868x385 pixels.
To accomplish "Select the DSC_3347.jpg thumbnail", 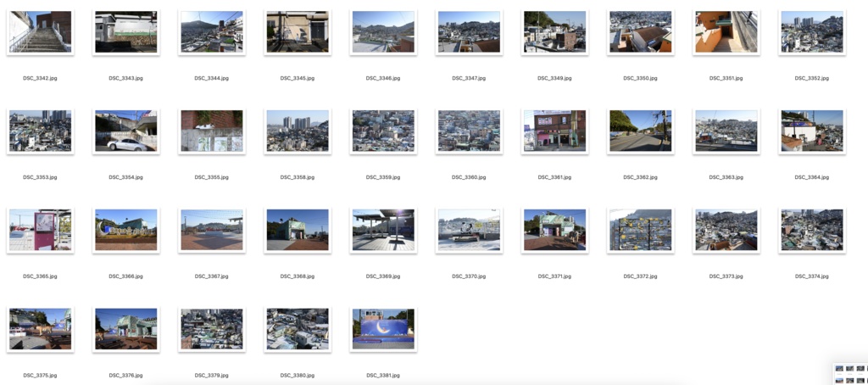I will tap(469, 32).
